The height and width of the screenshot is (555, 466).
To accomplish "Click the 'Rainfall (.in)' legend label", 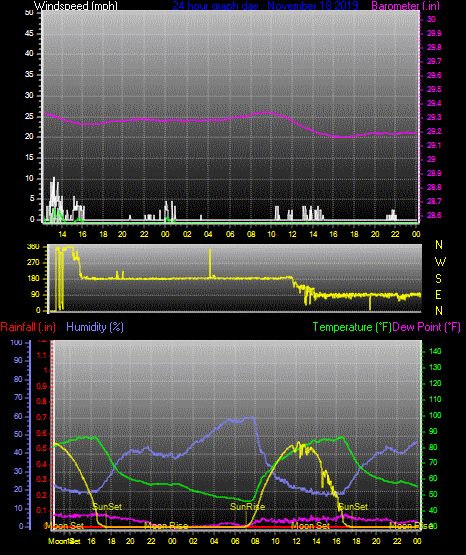I will [28, 327].
